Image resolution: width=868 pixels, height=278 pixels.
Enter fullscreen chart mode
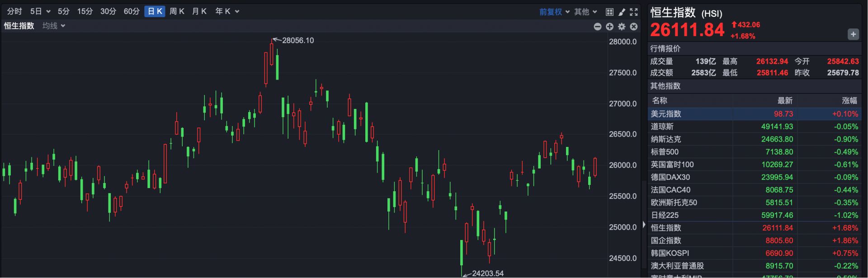tap(634, 12)
